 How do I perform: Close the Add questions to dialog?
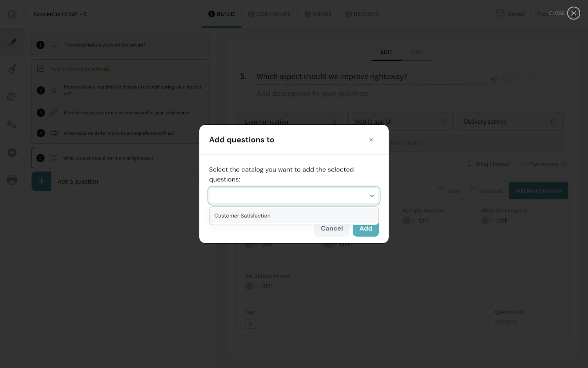coord(371,139)
